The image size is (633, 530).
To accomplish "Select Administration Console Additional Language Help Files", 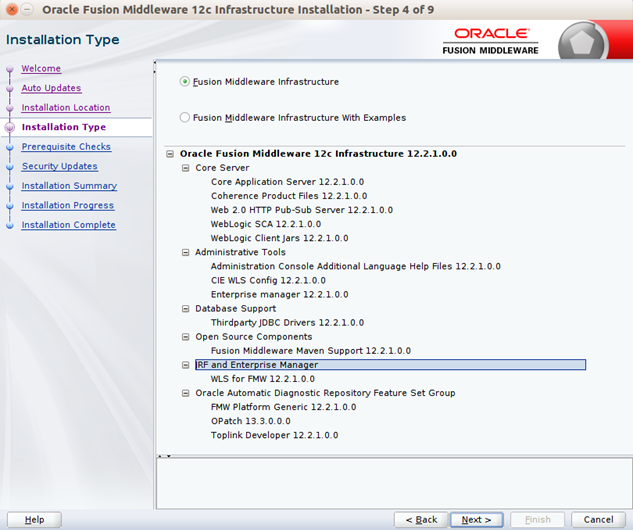I will (356, 266).
